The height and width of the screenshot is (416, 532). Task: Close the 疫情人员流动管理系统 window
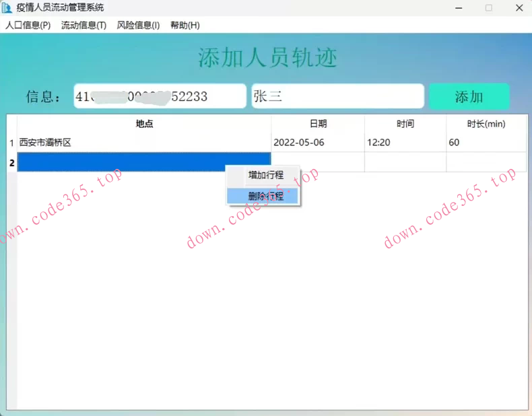tap(519, 7)
